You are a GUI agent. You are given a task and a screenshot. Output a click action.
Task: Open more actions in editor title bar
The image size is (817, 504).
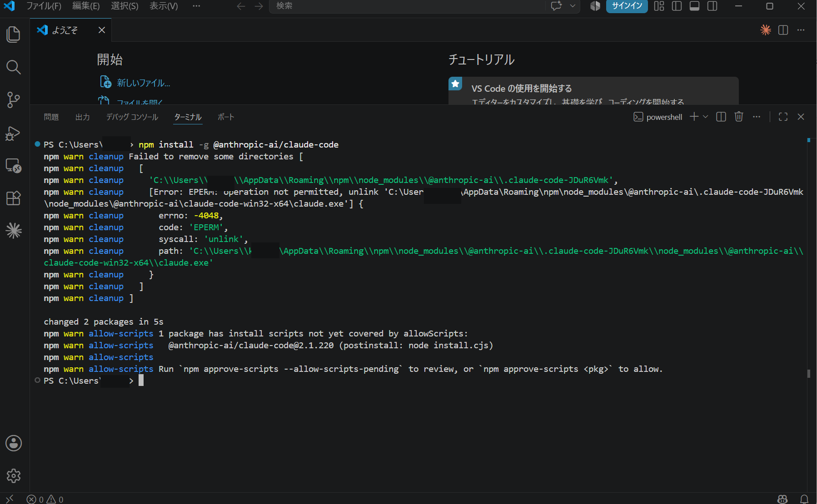(x=801, y=30)
